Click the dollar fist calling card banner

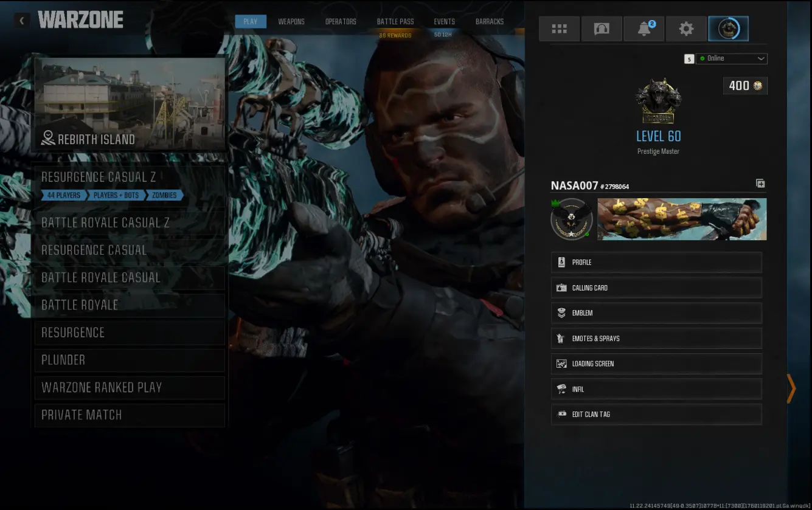(x=682, y=219)
